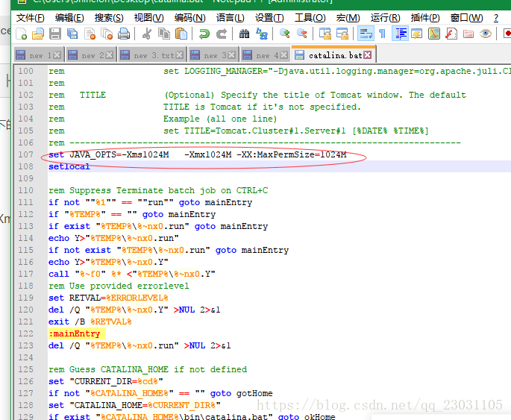Close the current document via toolbar icon
The height and width of the screenshot is (420, 511).
(90, 34)
